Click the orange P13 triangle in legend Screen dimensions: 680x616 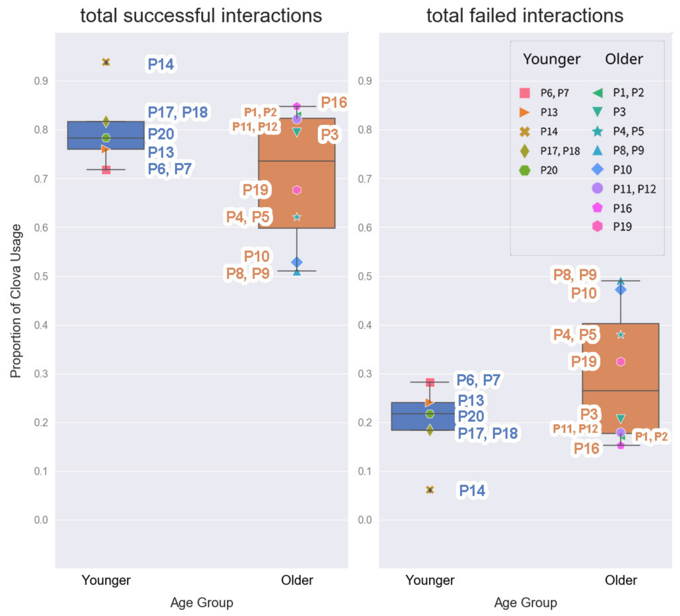click(525, 112)
